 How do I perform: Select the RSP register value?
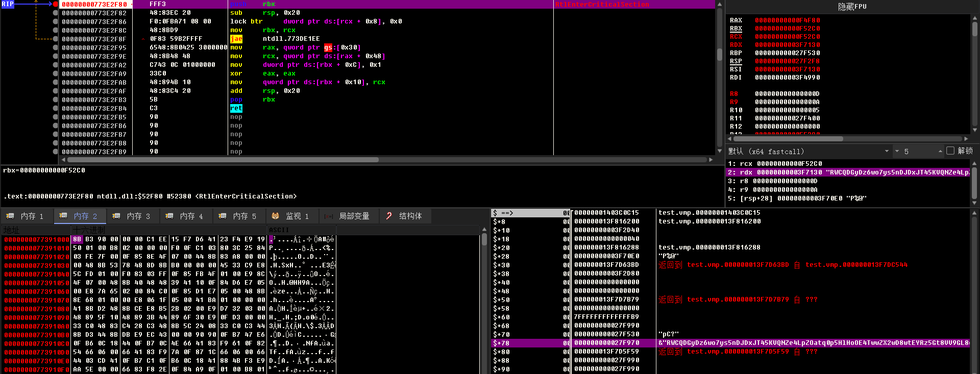click(x=787, y=61)
